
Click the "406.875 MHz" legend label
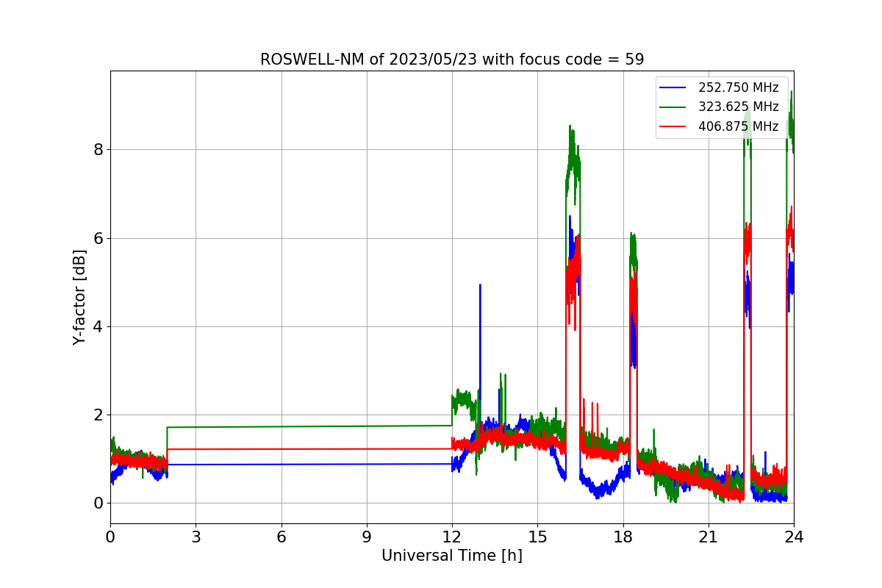pyautogui.click(x=738, y=126)
